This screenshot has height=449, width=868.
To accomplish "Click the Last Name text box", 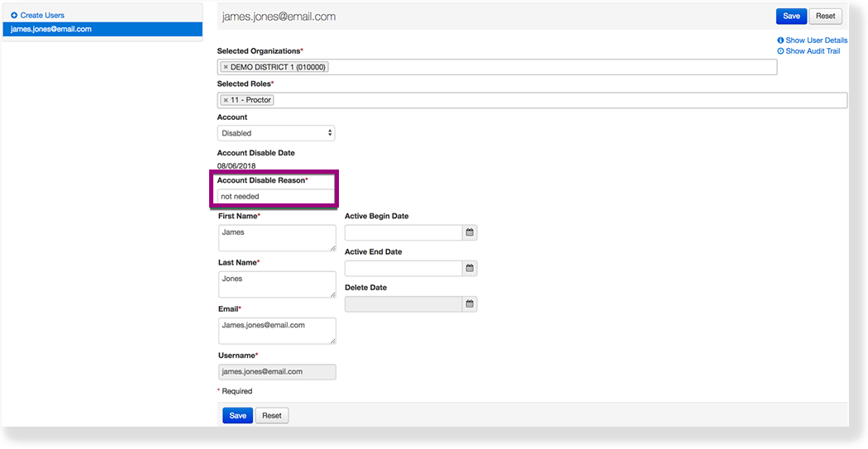I will point(276,284).
